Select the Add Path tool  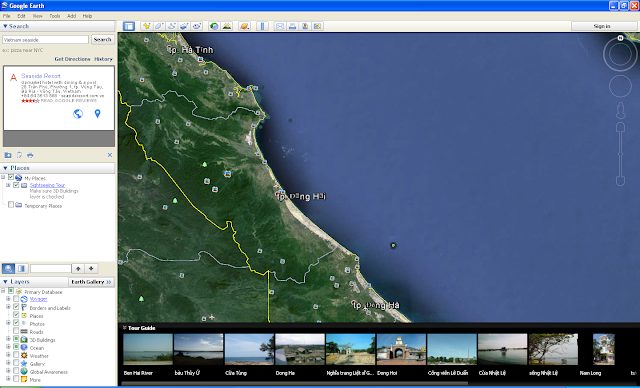pos(172,26)
